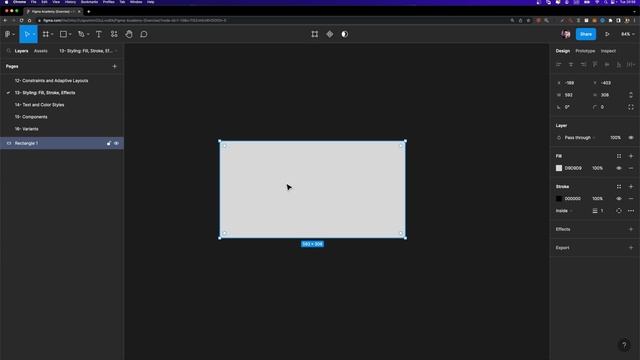Open page 14- Text and Color Styles
Screen dimensions: 640x360
[x=39, y=105]
